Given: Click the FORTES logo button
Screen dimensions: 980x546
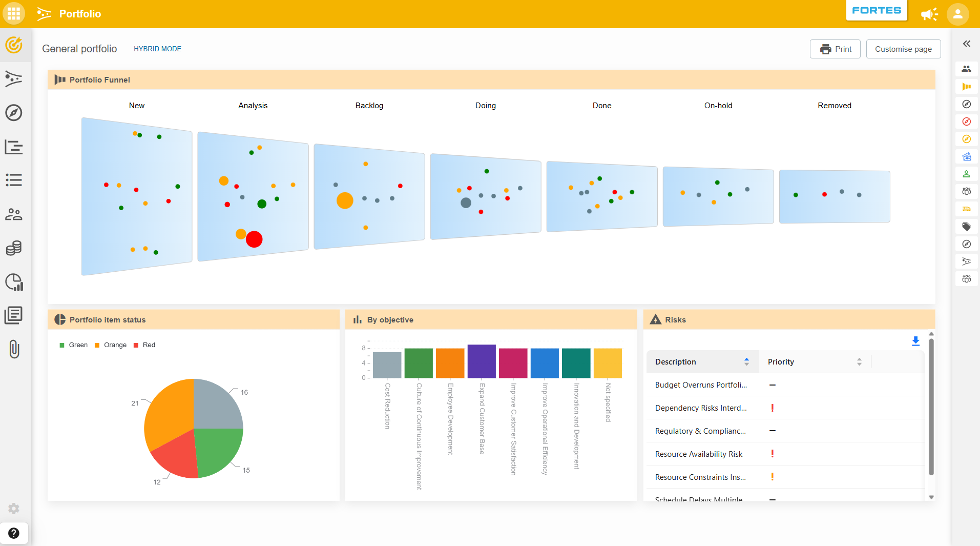Looking at the screenshot, I should pos(877,10).
